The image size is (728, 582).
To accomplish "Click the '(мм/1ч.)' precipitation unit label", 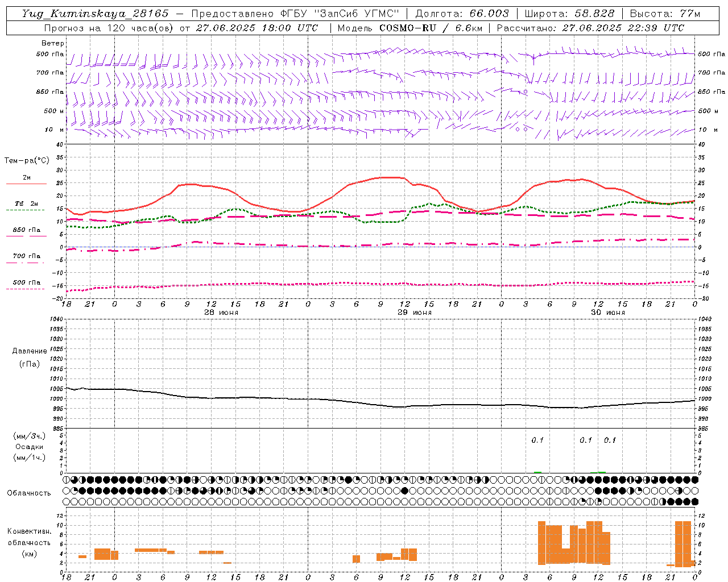I will 30,458.
